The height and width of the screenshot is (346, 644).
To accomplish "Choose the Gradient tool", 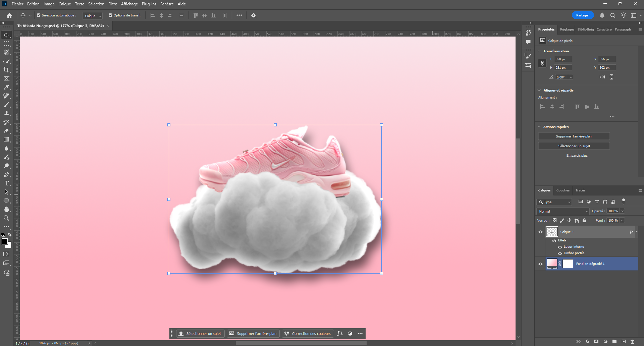I will [6, 139].
